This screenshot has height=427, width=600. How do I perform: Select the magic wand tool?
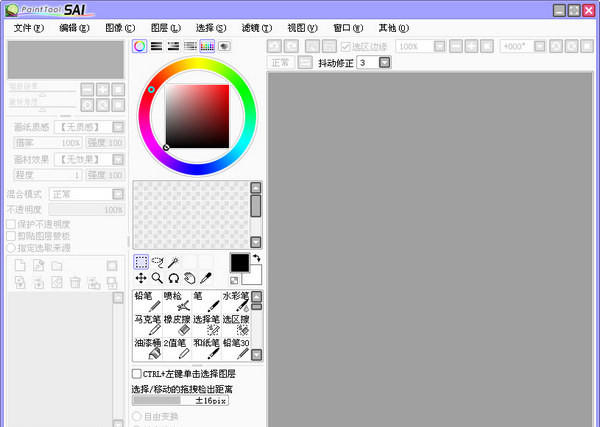click(x=173, y=262)
